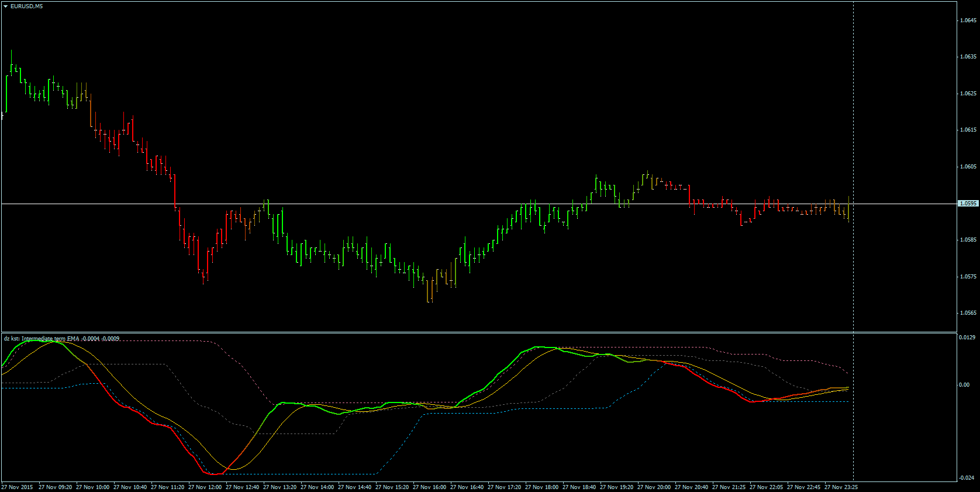Select the 27 Nov 12:40 time label
Screen dimensions: 980x492
point(243,487)
